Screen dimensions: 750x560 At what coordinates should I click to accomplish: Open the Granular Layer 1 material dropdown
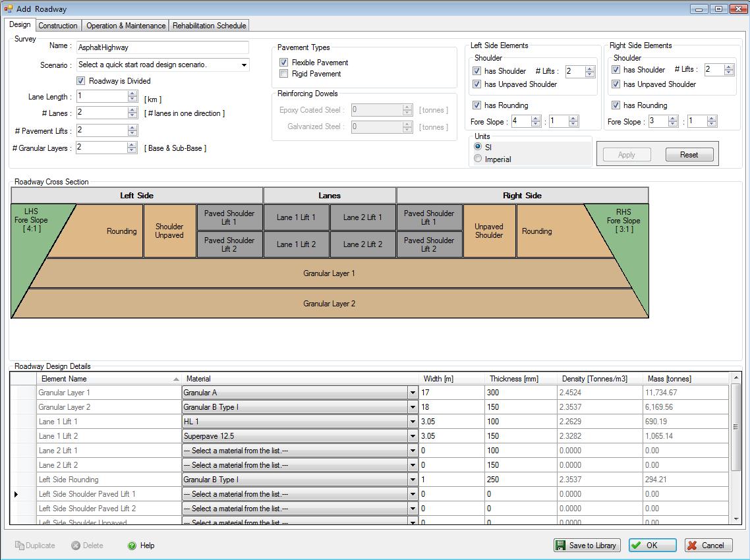coord(413,393)
